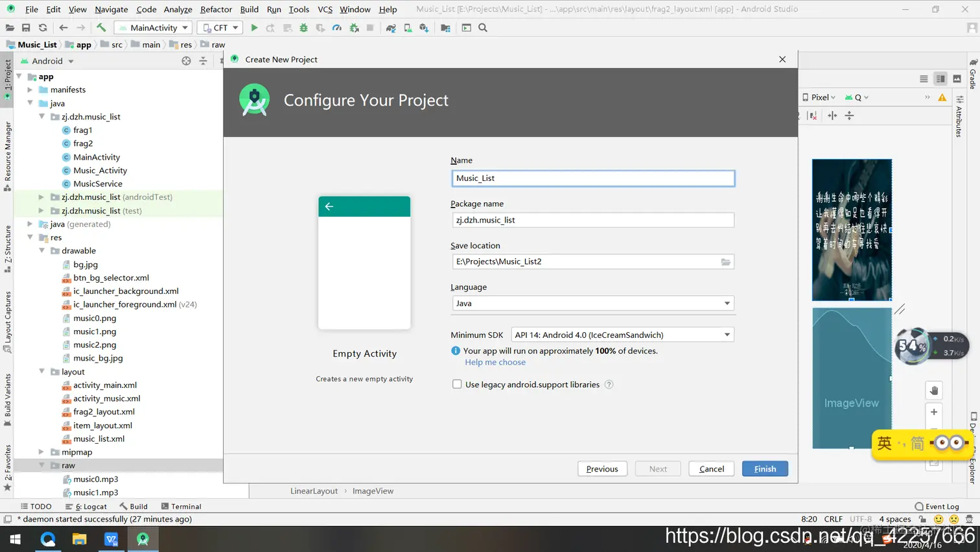Open Event Log in status bar
The height and width of the screenshot is (552, 980).
pyautogui.click(x=937, y=507)
